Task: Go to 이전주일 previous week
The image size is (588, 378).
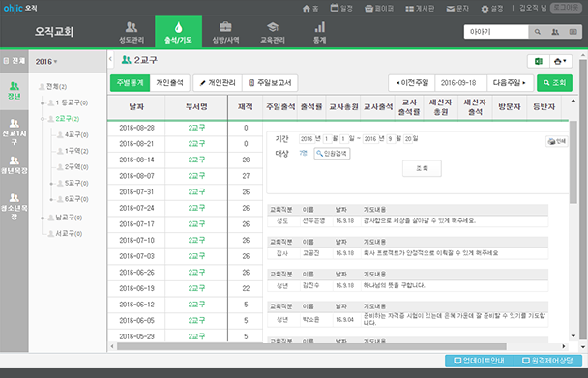Action: tap(412, 83)
